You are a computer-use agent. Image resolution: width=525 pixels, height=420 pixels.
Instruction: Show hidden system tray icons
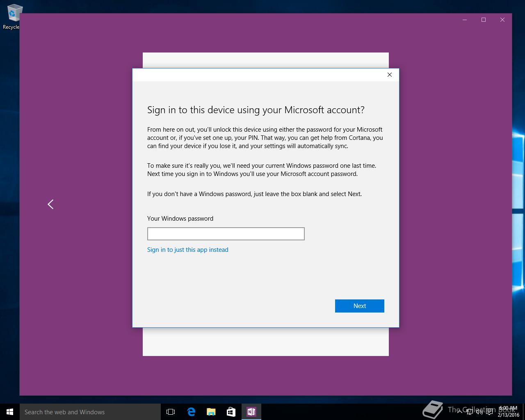(x=459, y=412)
